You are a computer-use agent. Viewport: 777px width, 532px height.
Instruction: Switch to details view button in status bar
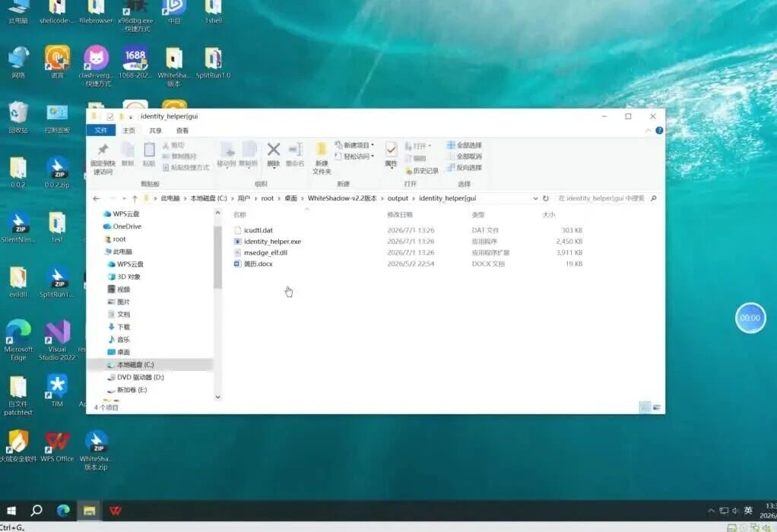click(645, 407)
